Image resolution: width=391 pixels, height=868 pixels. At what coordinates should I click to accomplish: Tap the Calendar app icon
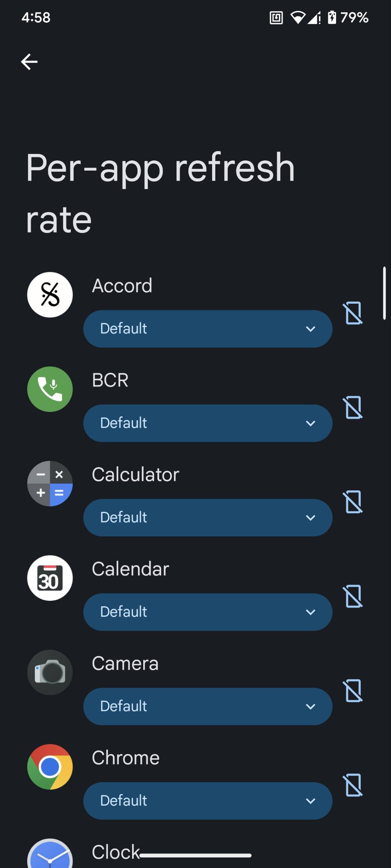(50, 578)
